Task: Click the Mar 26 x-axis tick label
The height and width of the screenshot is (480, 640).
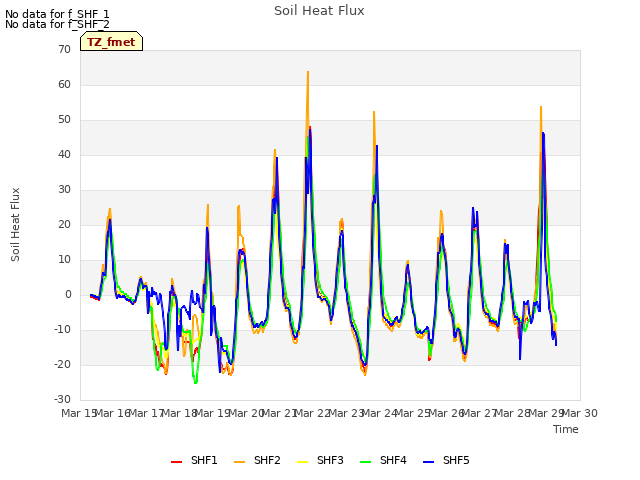Action: (x=446, y=413)
